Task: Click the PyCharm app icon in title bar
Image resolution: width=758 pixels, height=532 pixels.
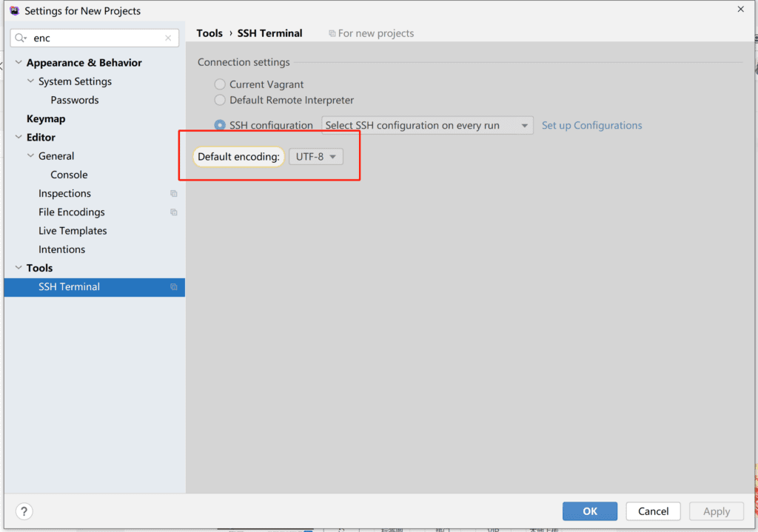Action: point(14,11)
